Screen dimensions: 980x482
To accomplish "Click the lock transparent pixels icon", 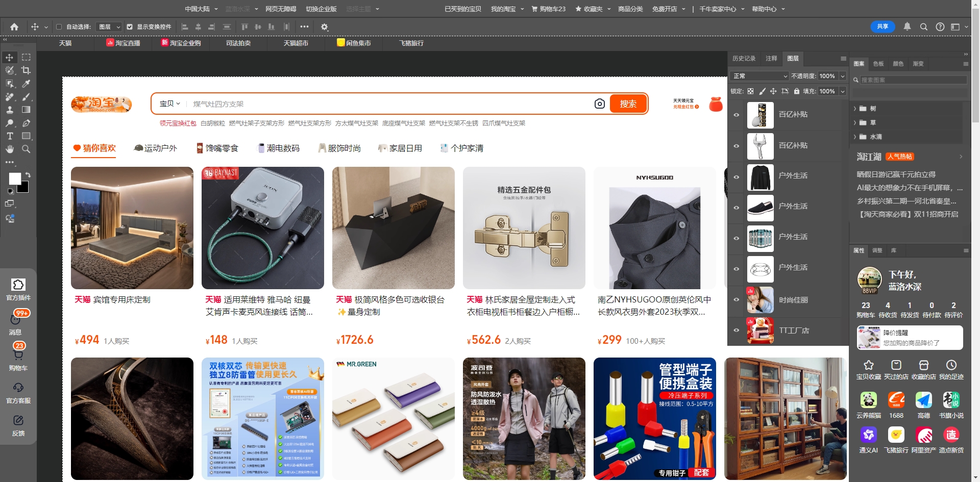I will tap(750, 91).
